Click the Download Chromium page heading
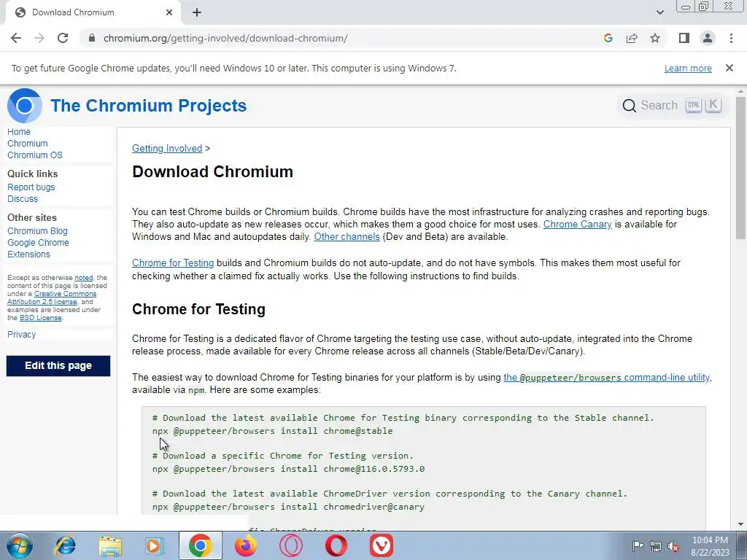 coord(212,171)
